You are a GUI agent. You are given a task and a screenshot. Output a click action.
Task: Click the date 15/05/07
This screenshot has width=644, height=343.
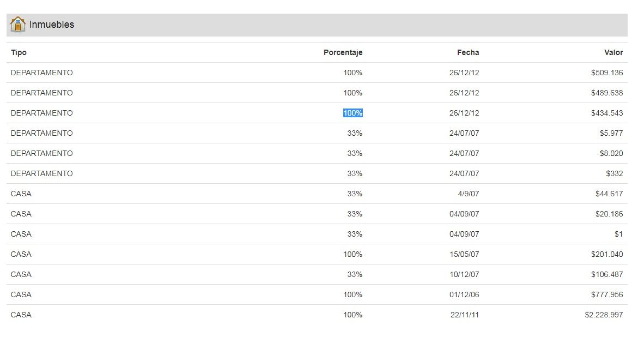coord(464,254)
